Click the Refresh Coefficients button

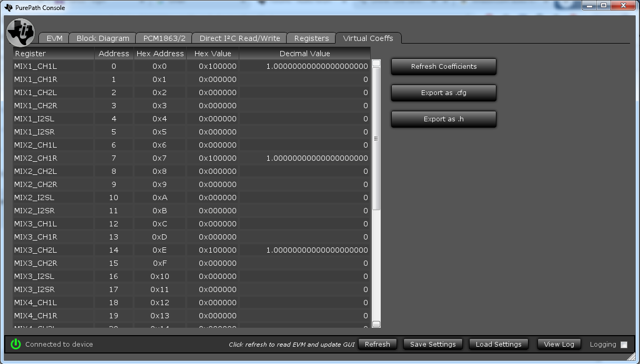(444, 67)
